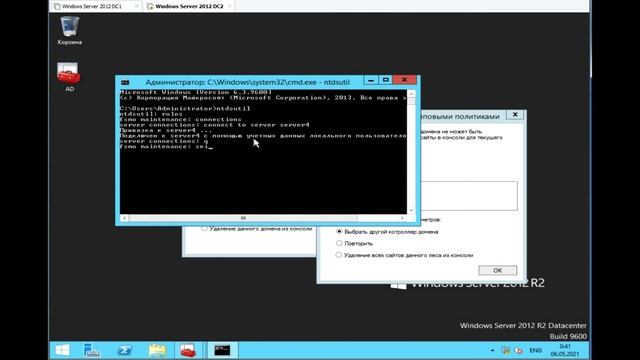Screen dimensions: 640x360
Task: Maximize the cmd.exe ntdsutil window
Action: coord(386,80)
